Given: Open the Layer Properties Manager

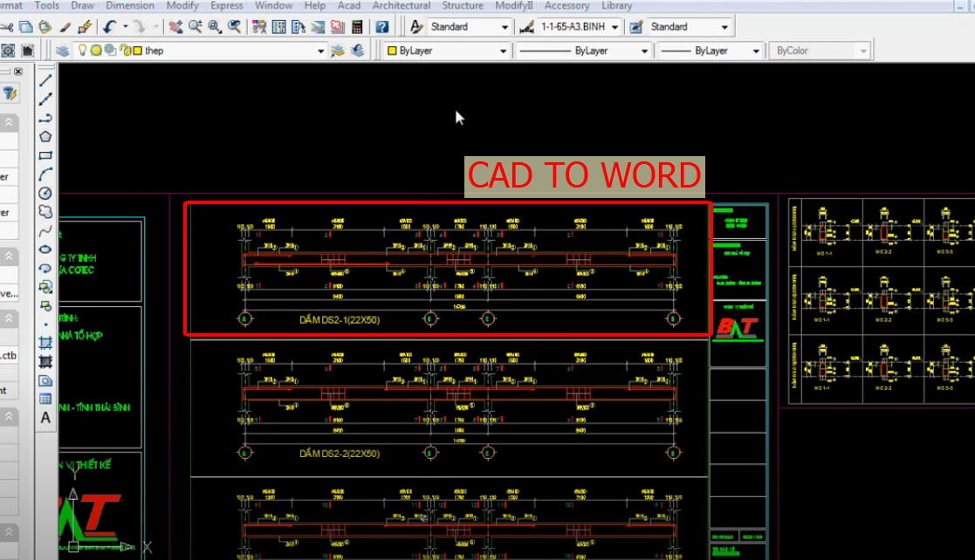Looking at the screenshot, I should point(65,50).
